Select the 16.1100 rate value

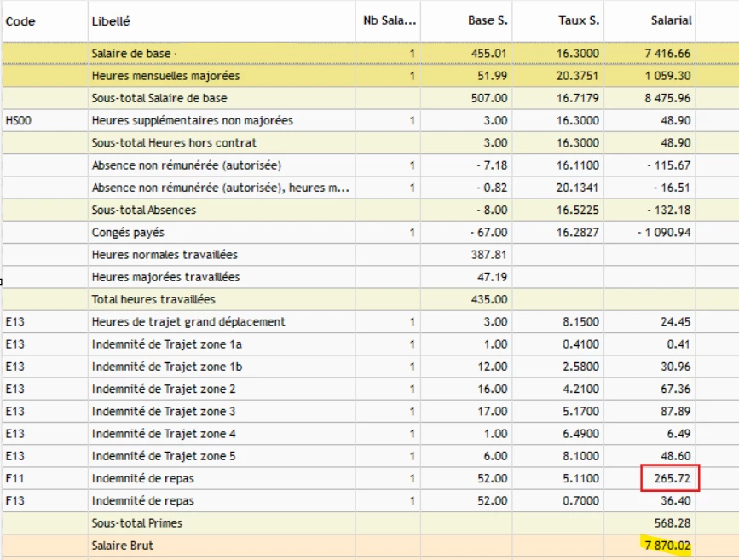[577, 165]
